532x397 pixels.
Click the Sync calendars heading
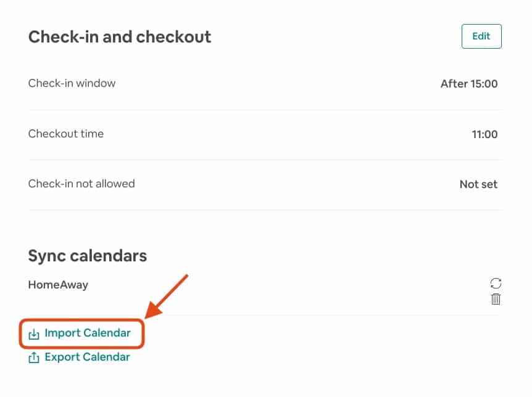pyautogui.click(x=87, y=255)
